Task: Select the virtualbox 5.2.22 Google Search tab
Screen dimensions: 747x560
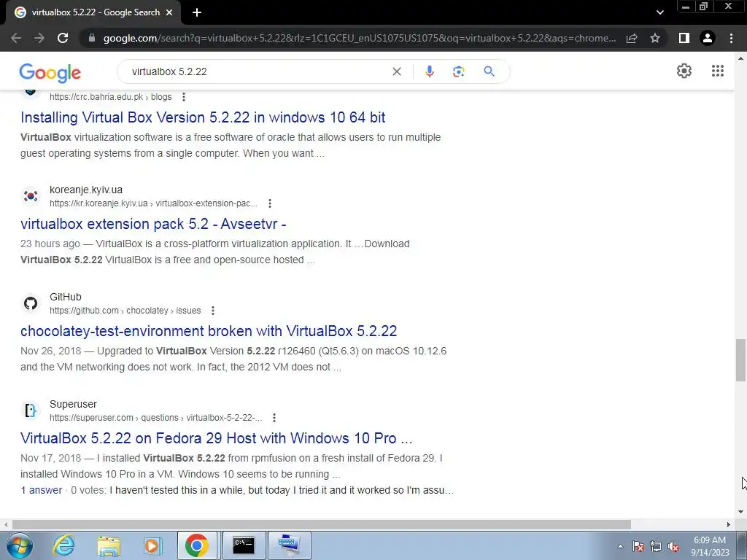Action: click(93, 12)
